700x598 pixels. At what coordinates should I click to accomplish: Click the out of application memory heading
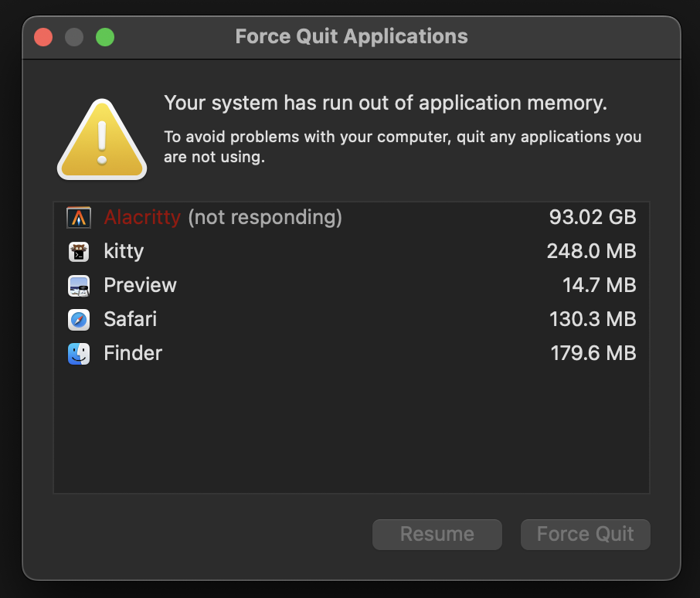pyautogui.click(x=385, y=103)
